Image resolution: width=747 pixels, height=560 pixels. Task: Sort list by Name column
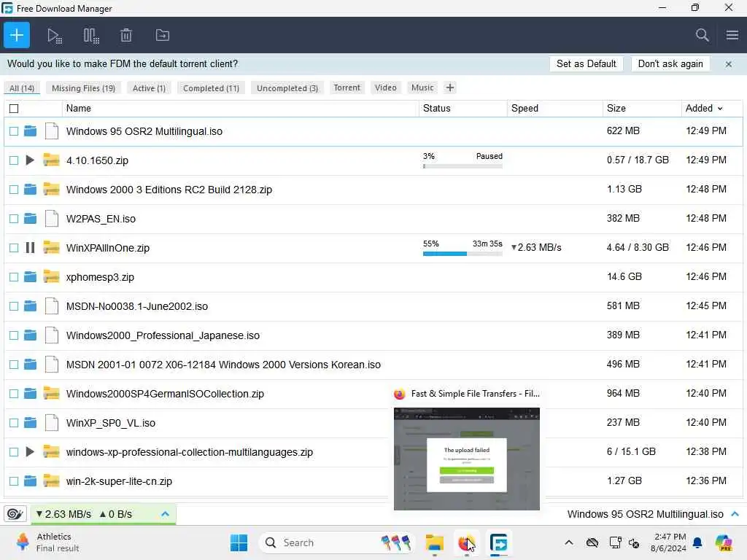[241, 109]
